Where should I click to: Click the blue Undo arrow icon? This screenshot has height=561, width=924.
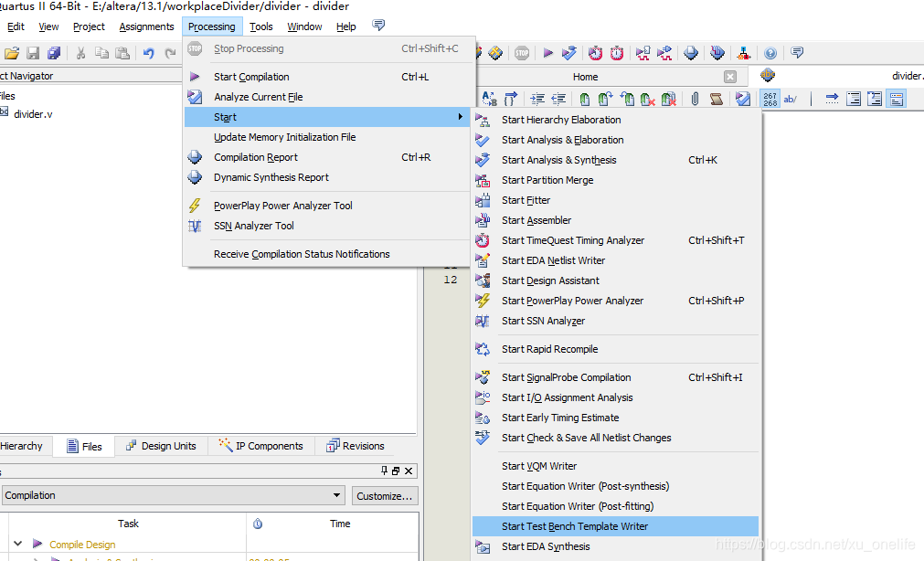pos(148,53)
